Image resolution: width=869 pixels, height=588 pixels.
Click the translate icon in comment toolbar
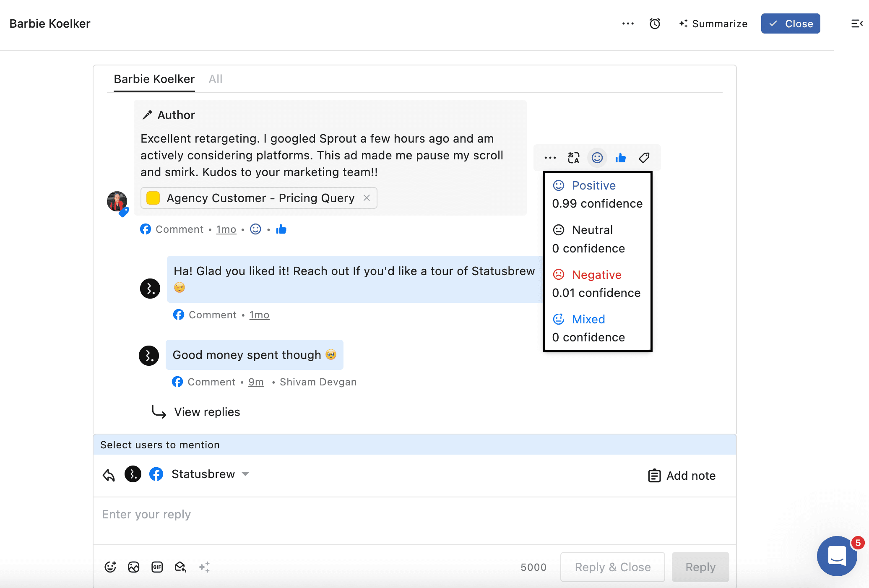pyautogui.click(x=573, y=158)
